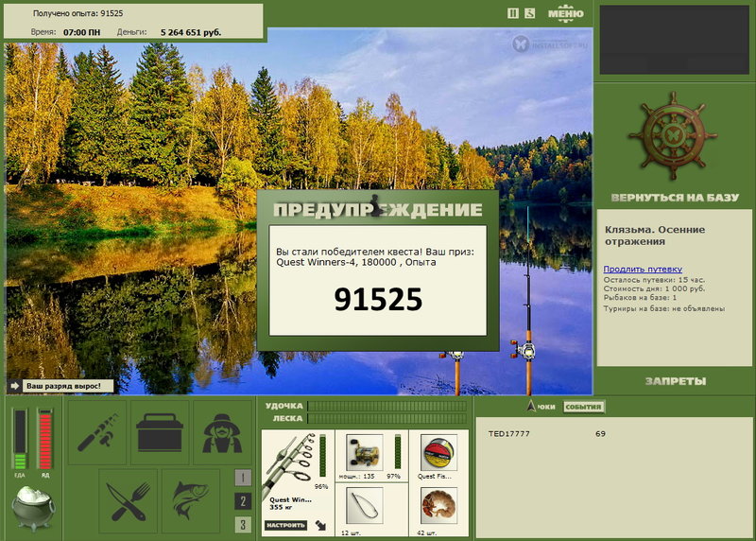Screen dimensions: 756x541
Task: Open the tackle box inventory
Action: point(160,432)
